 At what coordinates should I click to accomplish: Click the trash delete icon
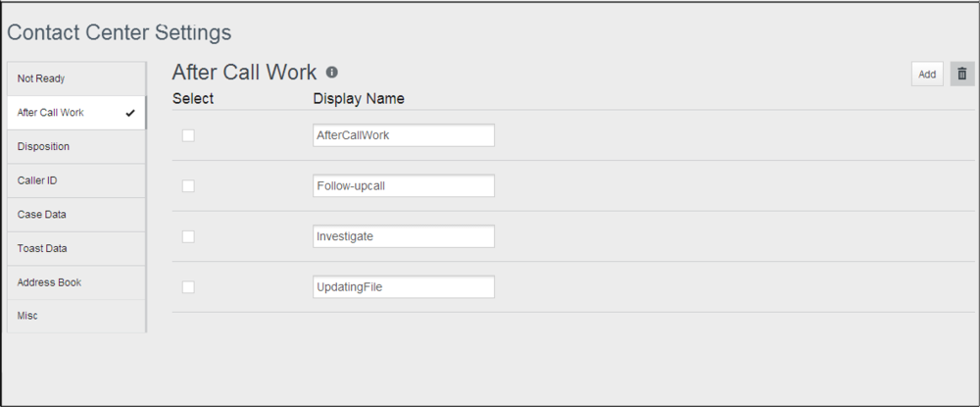tap(962, 74)
